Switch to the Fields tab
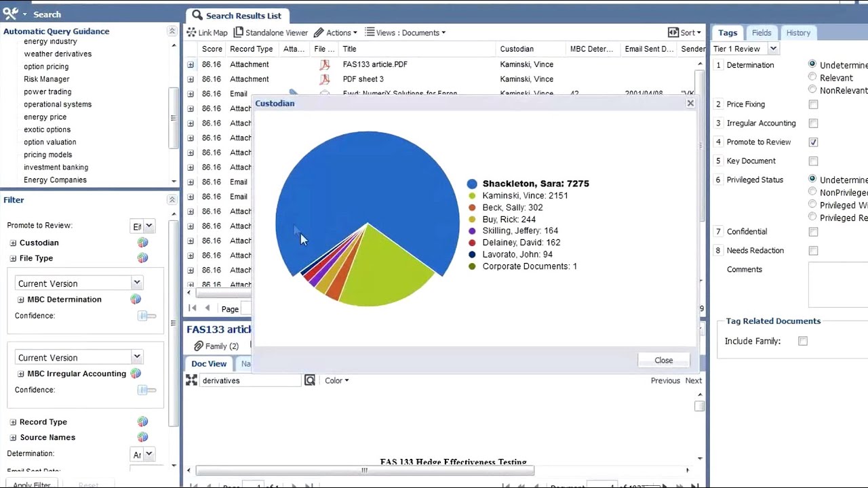This screenshot has height=488, width=868. tap(762, 33)
